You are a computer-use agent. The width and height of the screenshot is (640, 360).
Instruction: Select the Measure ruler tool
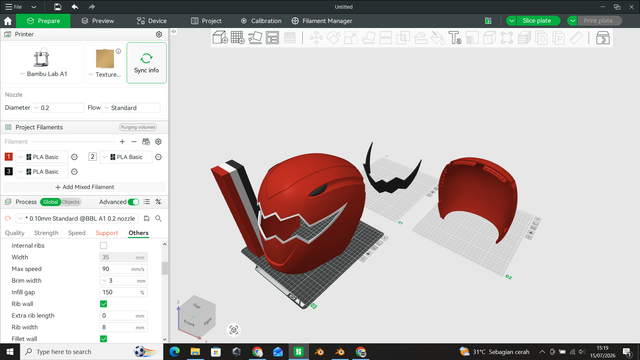pos(576,38)
